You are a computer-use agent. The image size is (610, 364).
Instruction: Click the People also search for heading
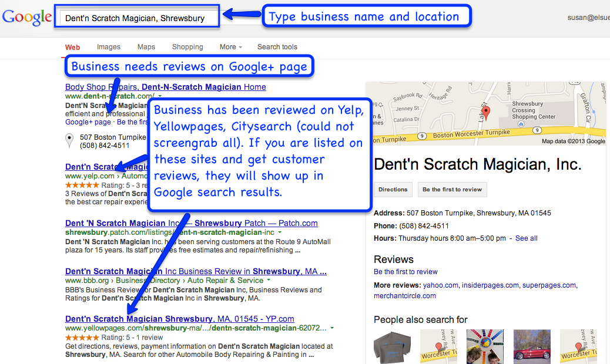[421, 320]
